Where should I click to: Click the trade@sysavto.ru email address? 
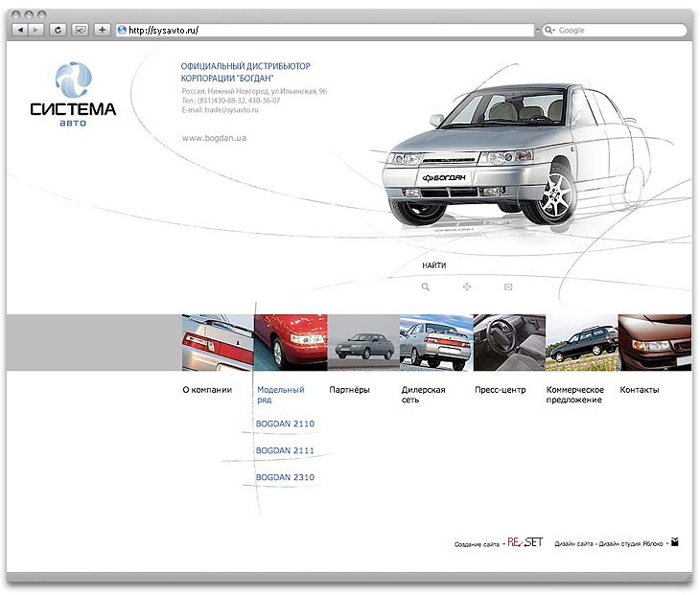pyautogui.click(x=231, y=110)
